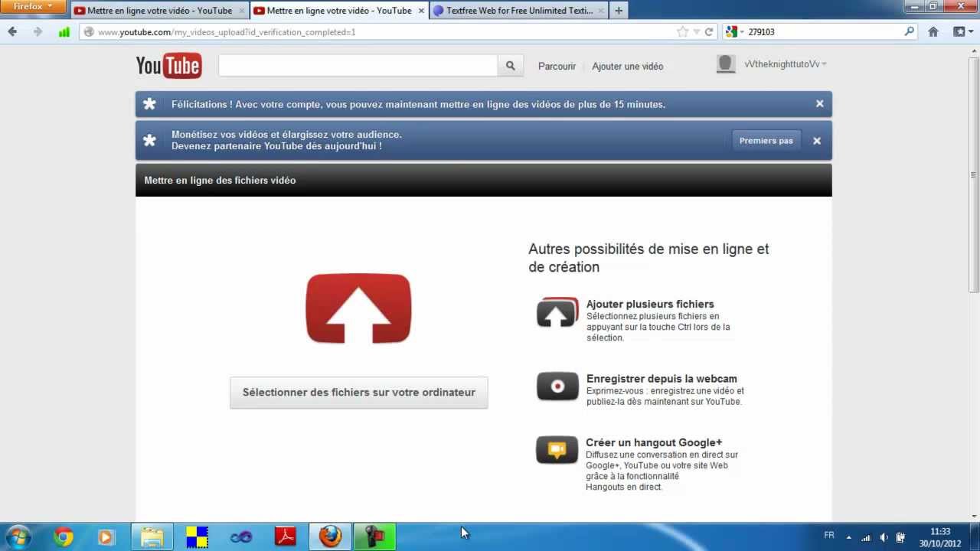Screen dimensions: 980x551
Task: Open Ajouter une vidéo link
Action: click(x=628, y=67)
